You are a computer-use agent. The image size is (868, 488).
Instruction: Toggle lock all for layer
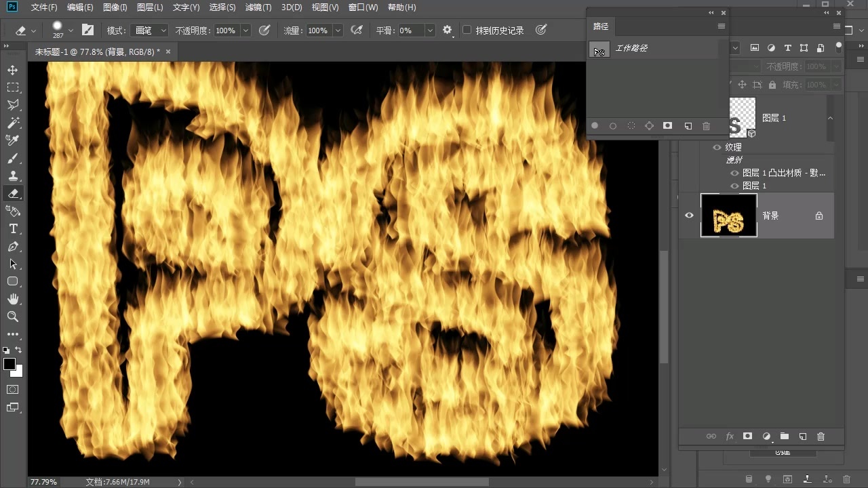[772, 85]
